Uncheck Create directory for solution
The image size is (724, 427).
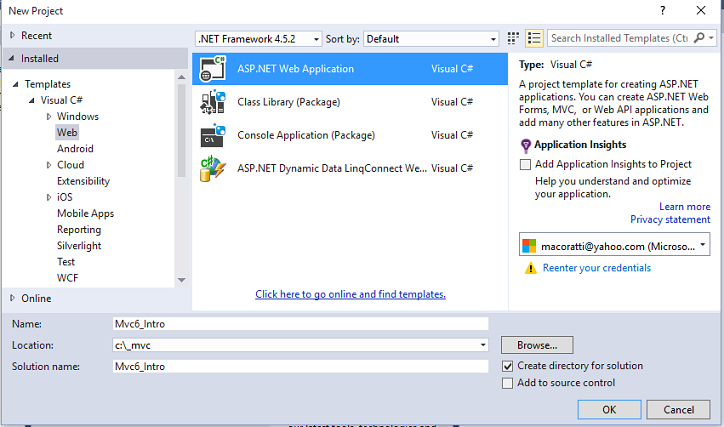(507, 366)
